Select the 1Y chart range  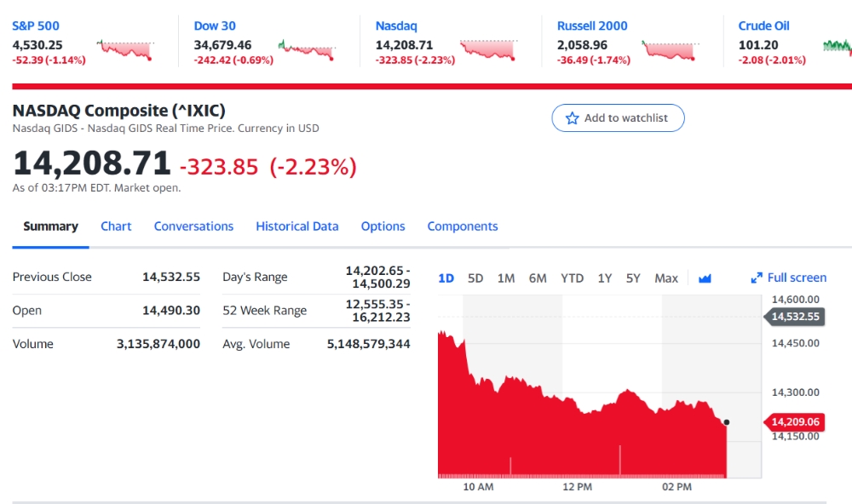[605, 278]
